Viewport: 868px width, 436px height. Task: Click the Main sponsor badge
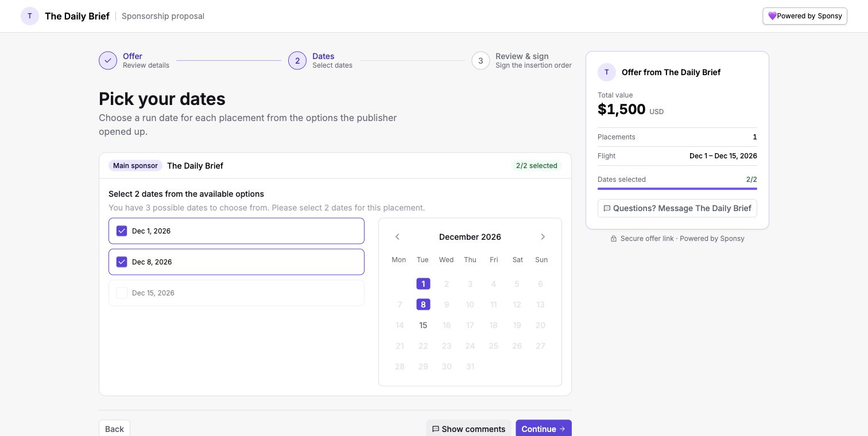tap(135, 166)
